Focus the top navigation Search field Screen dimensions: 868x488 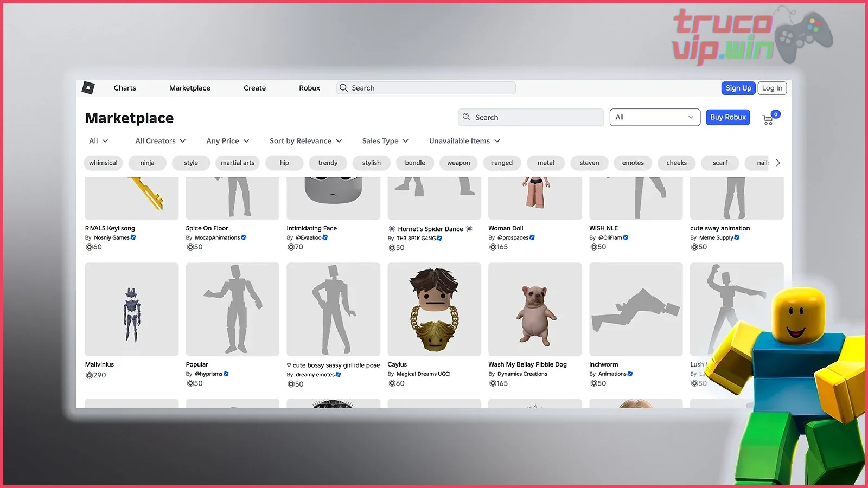pyautogui.click(x=426, y=88)
